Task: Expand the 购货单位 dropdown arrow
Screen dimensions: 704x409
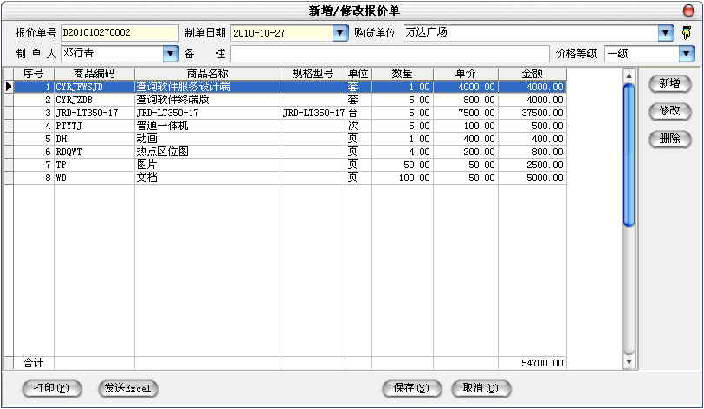Action: (x=665, y=32)
